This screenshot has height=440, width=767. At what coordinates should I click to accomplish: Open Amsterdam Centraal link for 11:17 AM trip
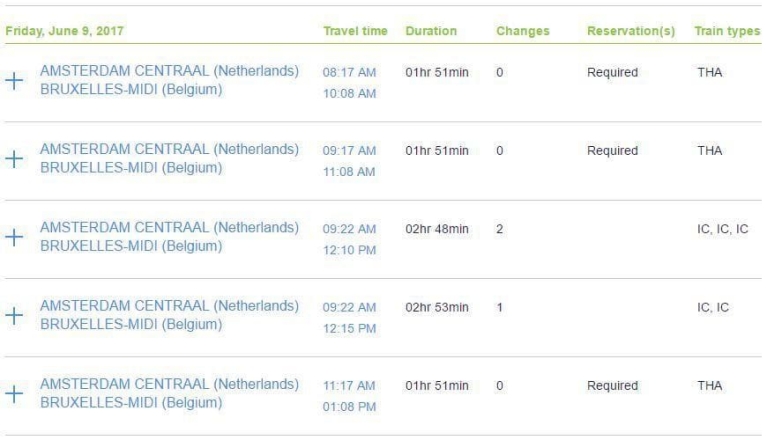169,383
